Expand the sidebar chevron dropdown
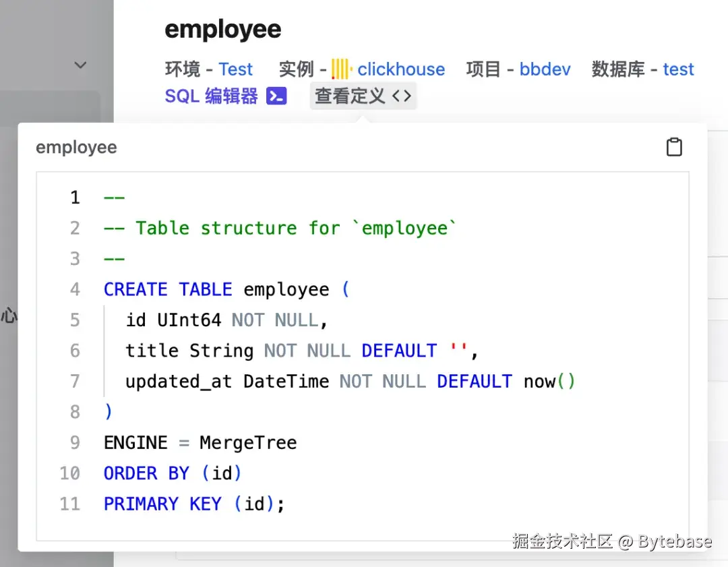728x567 pixels. [80, 65]
